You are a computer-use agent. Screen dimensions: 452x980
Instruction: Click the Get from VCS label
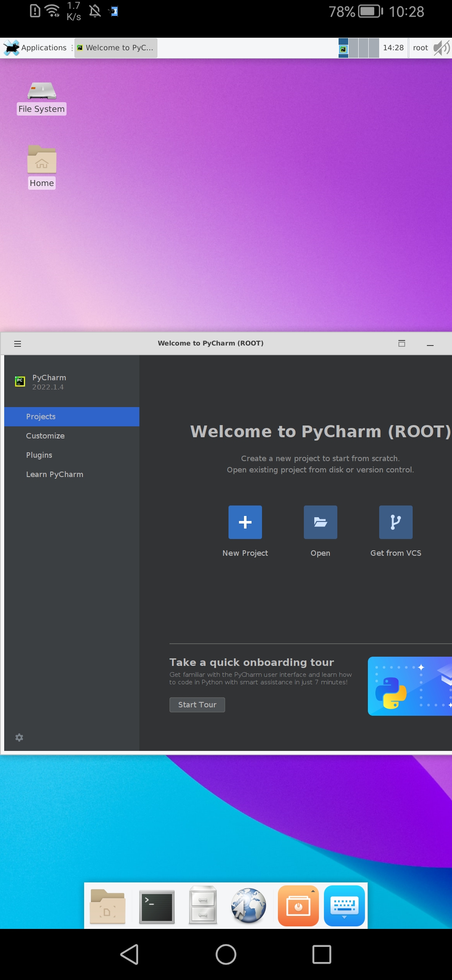coord(395,553)
